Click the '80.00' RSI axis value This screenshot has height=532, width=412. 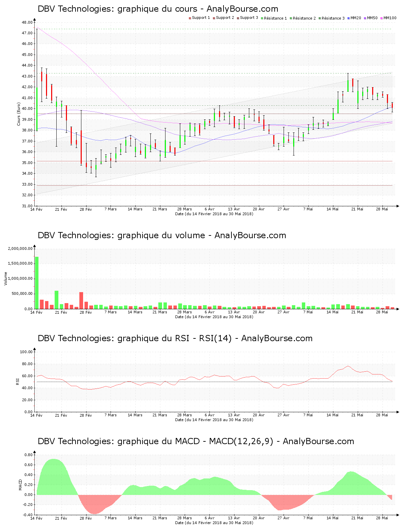coord(27,364)
